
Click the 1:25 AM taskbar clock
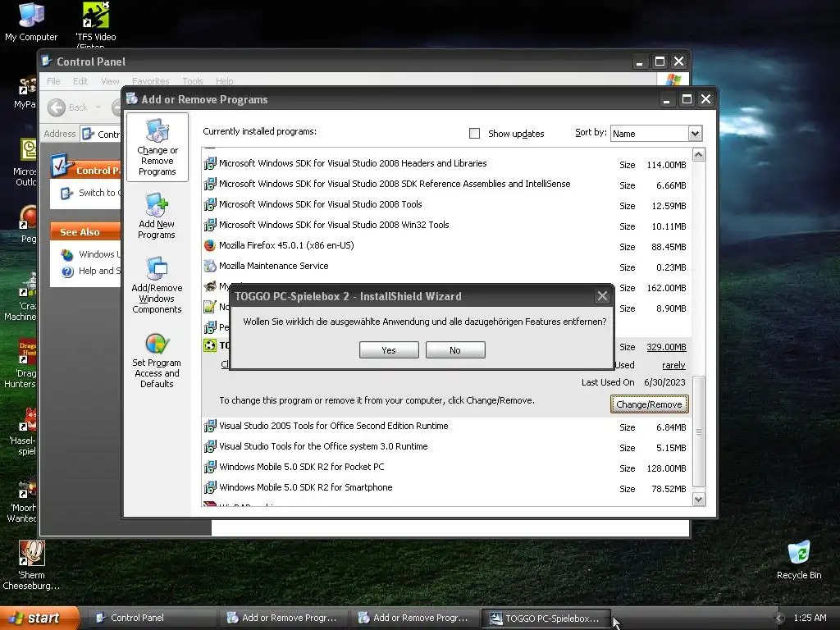(810, 618)
